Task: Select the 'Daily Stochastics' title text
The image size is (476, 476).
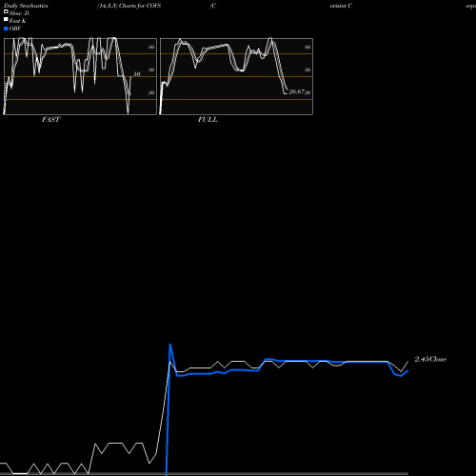Action: 26,6
